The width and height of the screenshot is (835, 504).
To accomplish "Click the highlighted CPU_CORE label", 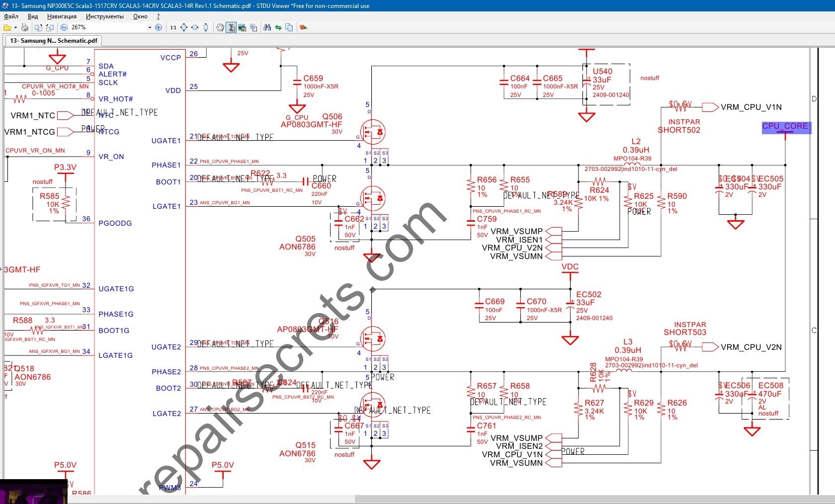I will coord(785,127).
